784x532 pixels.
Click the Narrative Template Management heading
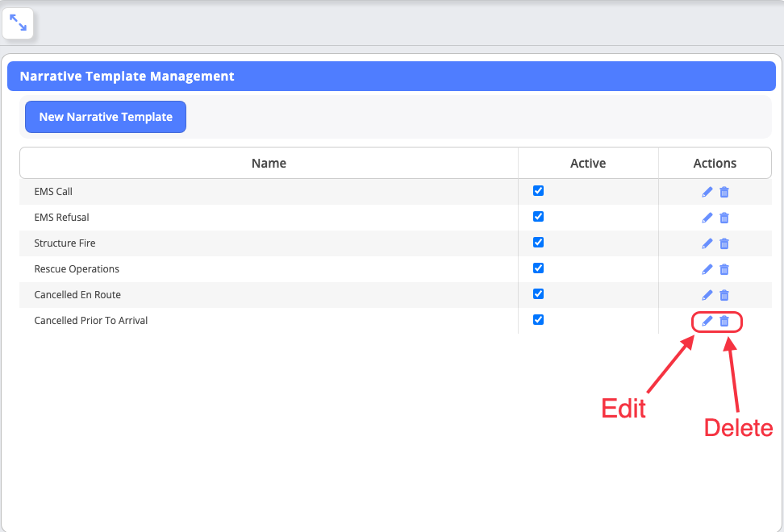(127, 76)
